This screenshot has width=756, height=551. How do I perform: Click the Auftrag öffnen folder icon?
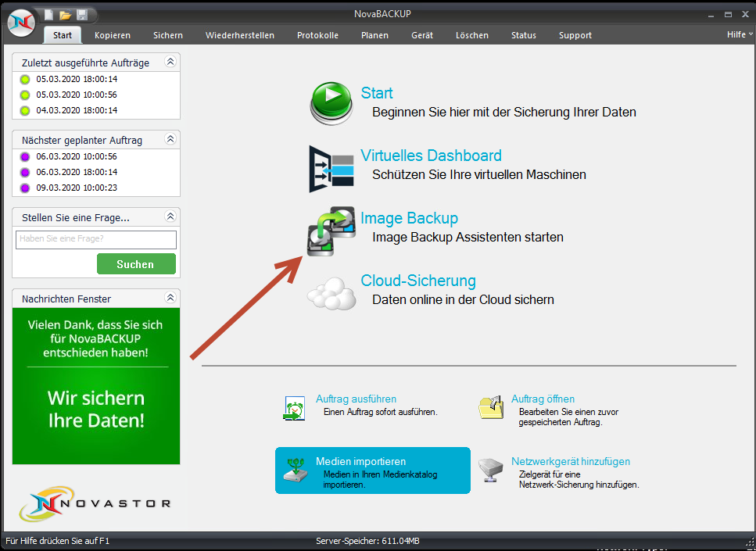point(491,408)
